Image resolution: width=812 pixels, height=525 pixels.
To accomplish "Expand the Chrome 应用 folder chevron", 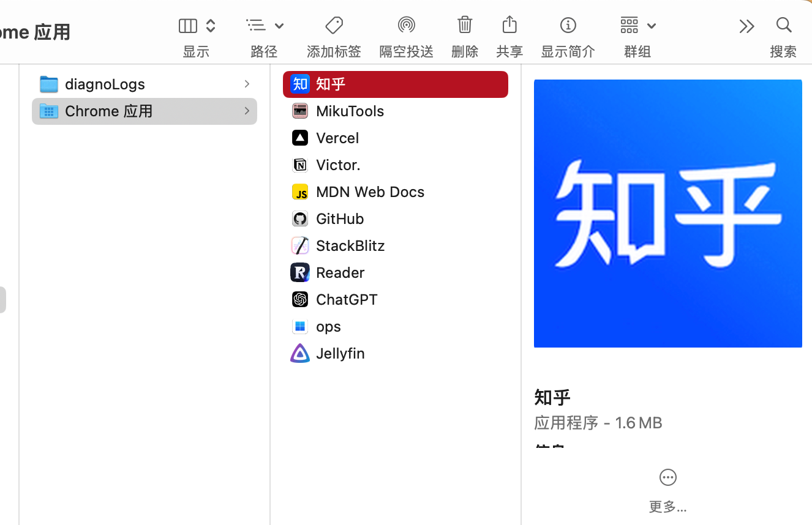I will coord(247,111).
